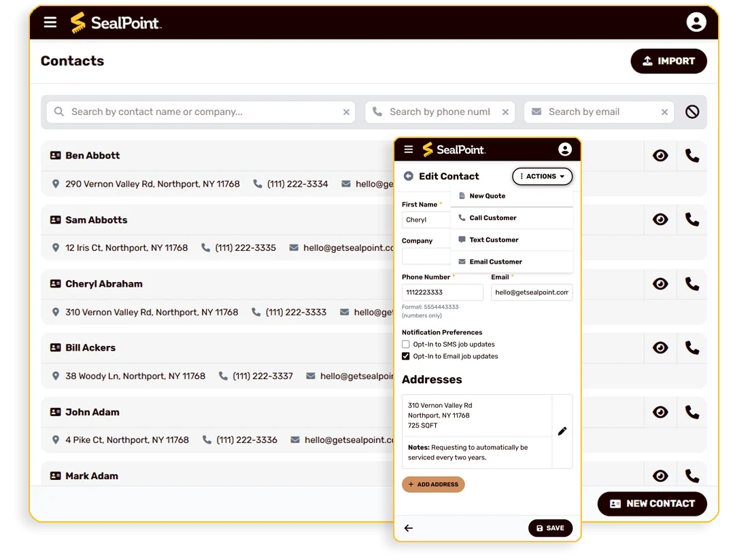The image size is (748, 560).
Task: View John Adam's contact with eye icon
Action: click(x=660, y=413)
